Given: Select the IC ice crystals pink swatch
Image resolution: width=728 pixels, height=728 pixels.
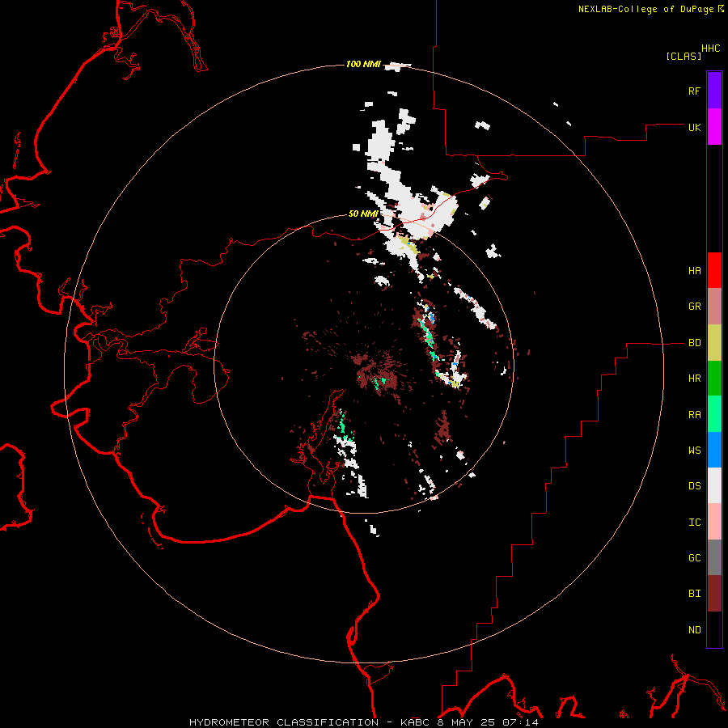Looking at the screenshot, I should pyautogui.click(x=714, y=522).
